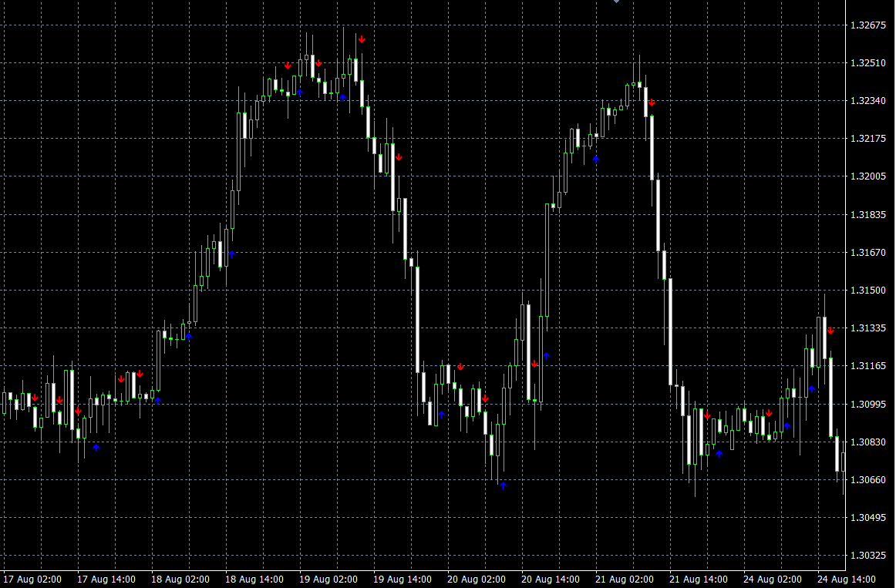The height and width of the screenshot is (588, 896).
Task: Click the 1.32175 price scale value
Action: (868, 138)
